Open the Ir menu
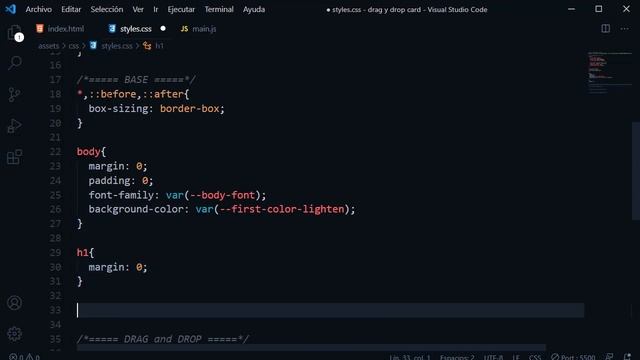 pos(156,9)
